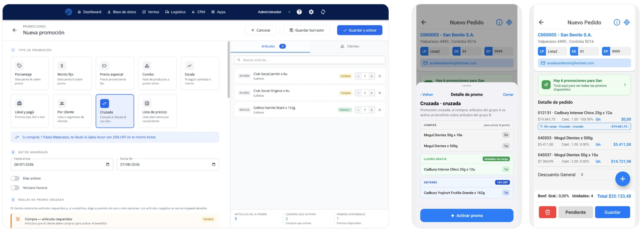Click the Activar promo button
Image resolution: width=644 pixels, height=234 pixels.
click(x=467, y=215)
